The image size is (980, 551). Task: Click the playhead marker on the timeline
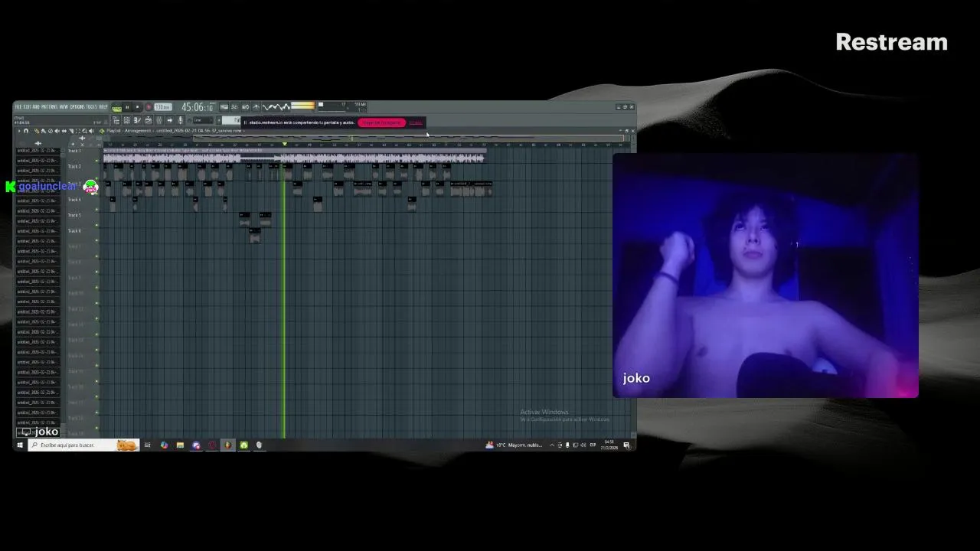coord(284,143)
